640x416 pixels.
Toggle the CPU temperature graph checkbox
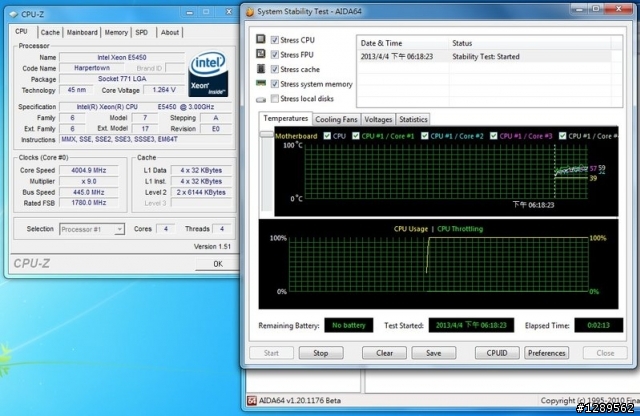pos(327,136)
